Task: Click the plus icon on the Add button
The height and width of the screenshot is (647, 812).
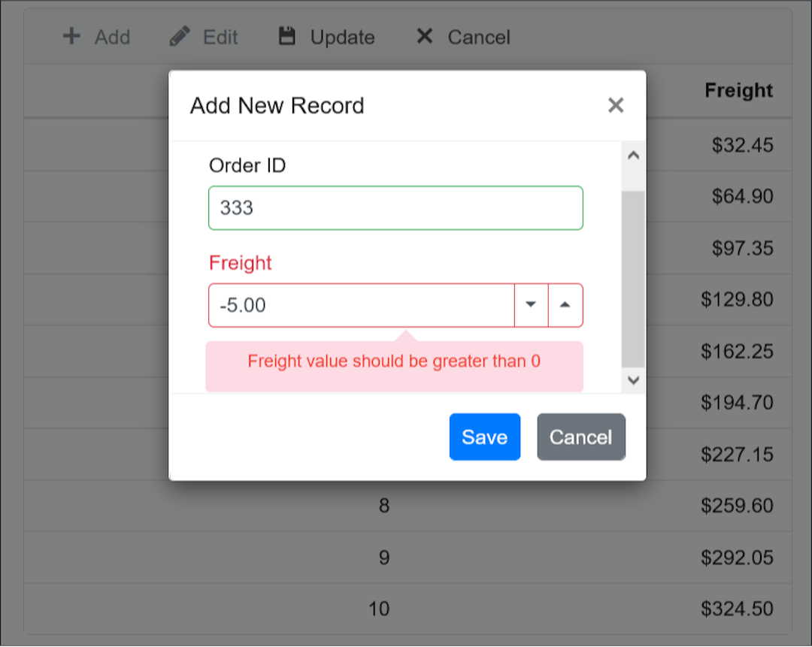Action: [x=71, y=36]
